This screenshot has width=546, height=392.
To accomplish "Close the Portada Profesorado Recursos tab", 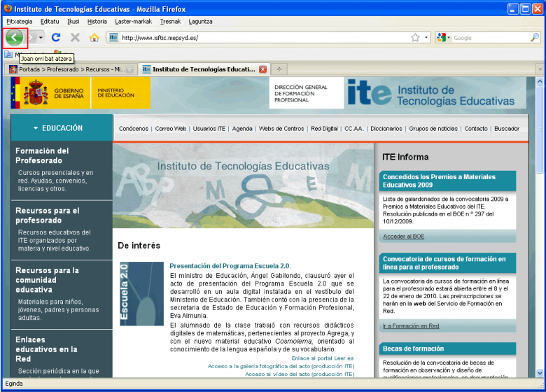I will [x=129, y=69].
